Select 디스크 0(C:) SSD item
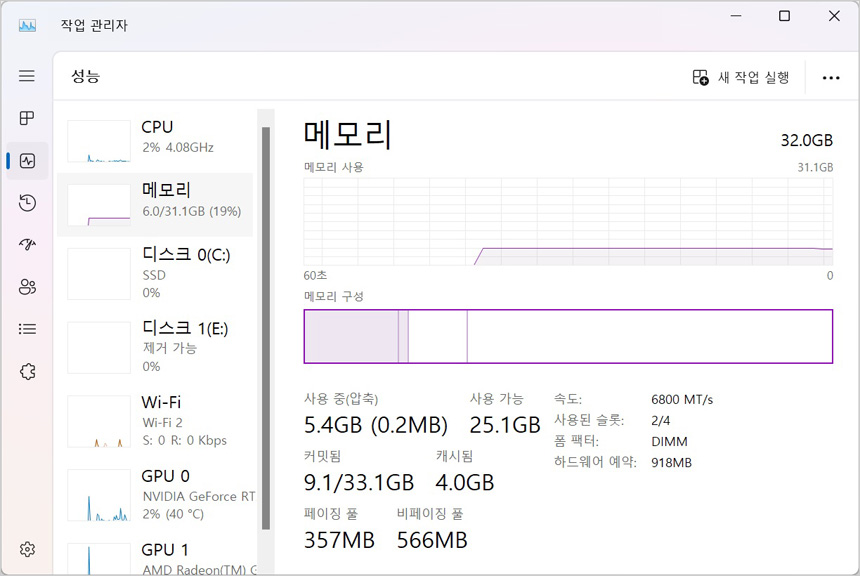The height and width of the screenshot is (576, 860). (155, 273)
